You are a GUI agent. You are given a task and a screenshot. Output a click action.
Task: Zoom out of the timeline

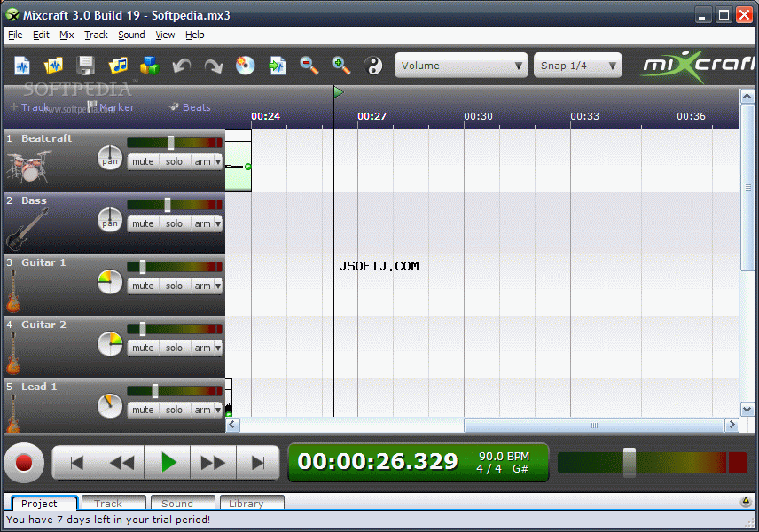[309, 66]
